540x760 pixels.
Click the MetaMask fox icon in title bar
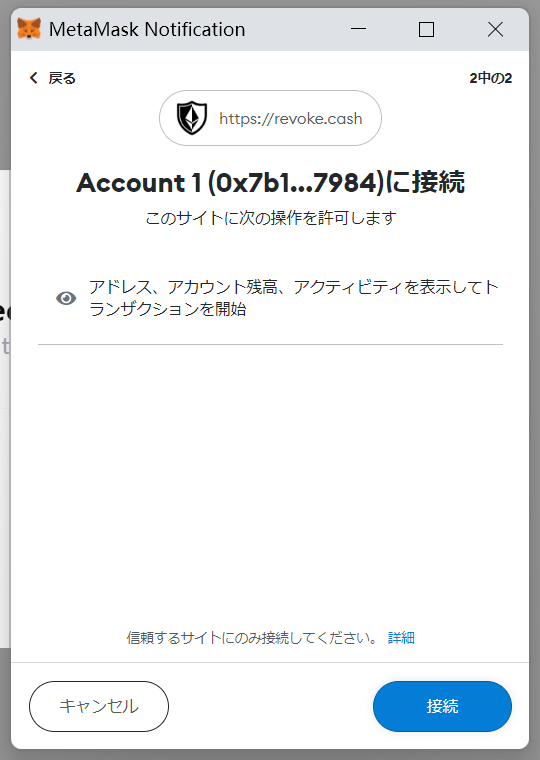[29, 29]
